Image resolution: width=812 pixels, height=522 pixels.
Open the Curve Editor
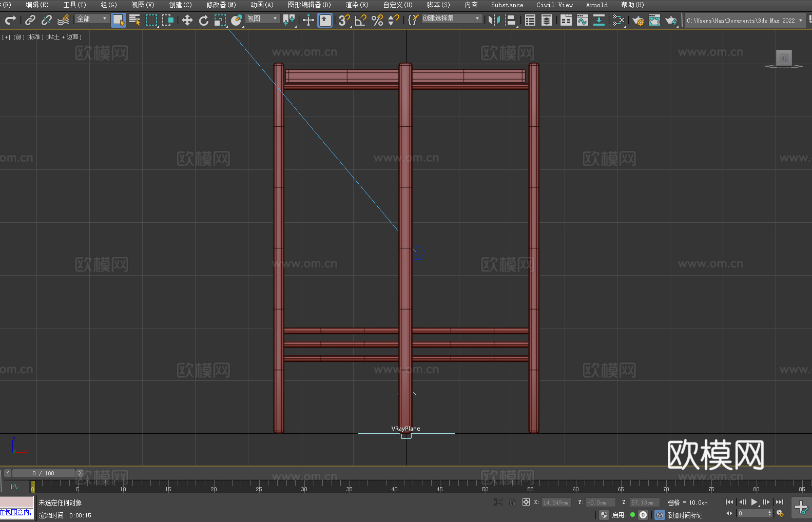click(583, 20)
